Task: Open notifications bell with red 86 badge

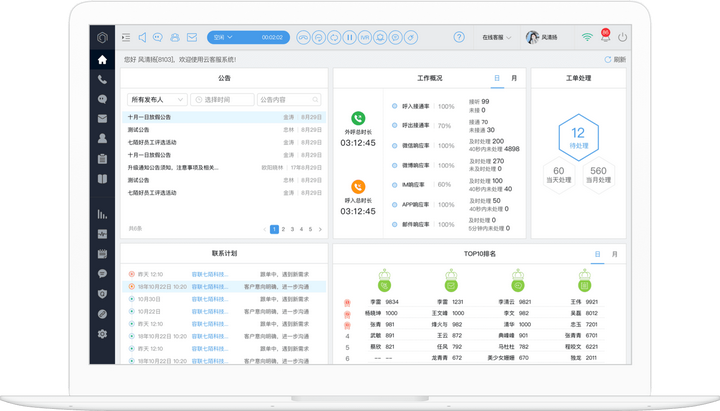Action: tap(606, 36)
